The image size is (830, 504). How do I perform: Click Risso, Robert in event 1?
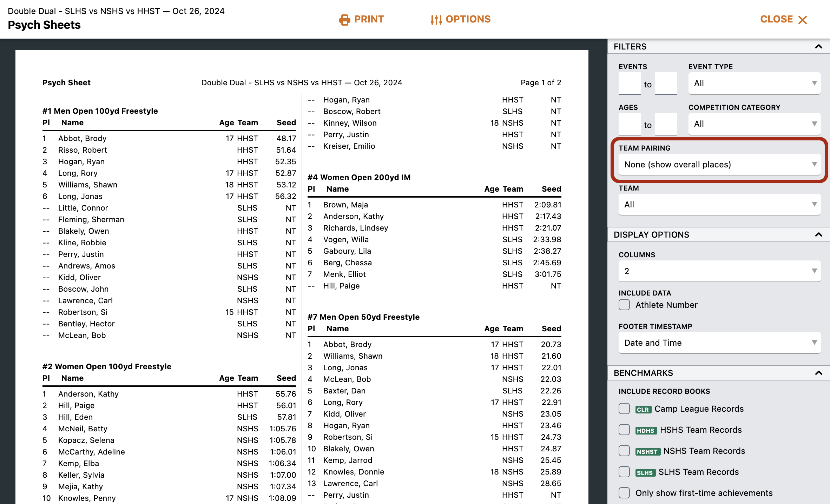(x=83, y=150)
